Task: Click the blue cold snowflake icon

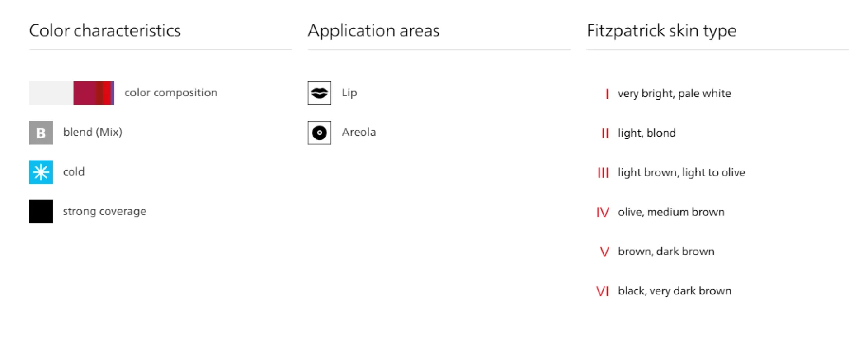Action: [x=41, y=172]
